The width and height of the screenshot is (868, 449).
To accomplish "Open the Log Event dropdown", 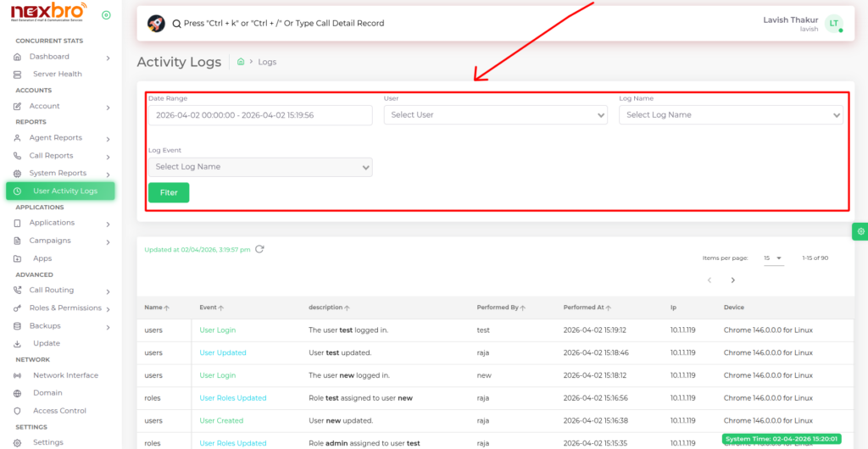I will click(x=260, y=167).
